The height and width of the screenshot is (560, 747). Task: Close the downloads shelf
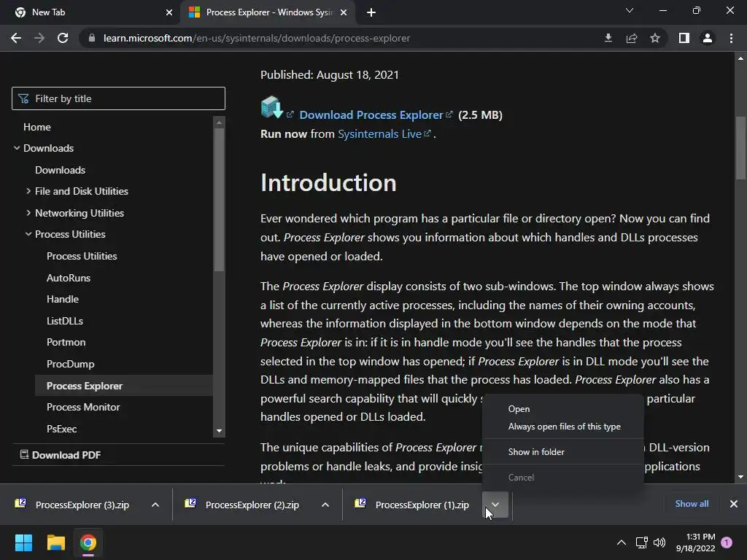pyautogui.click(x=734, y=504)
